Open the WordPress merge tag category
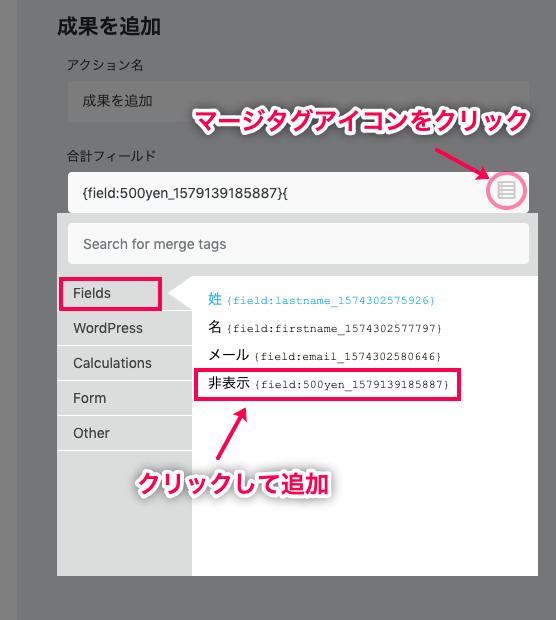 [125, 328]
